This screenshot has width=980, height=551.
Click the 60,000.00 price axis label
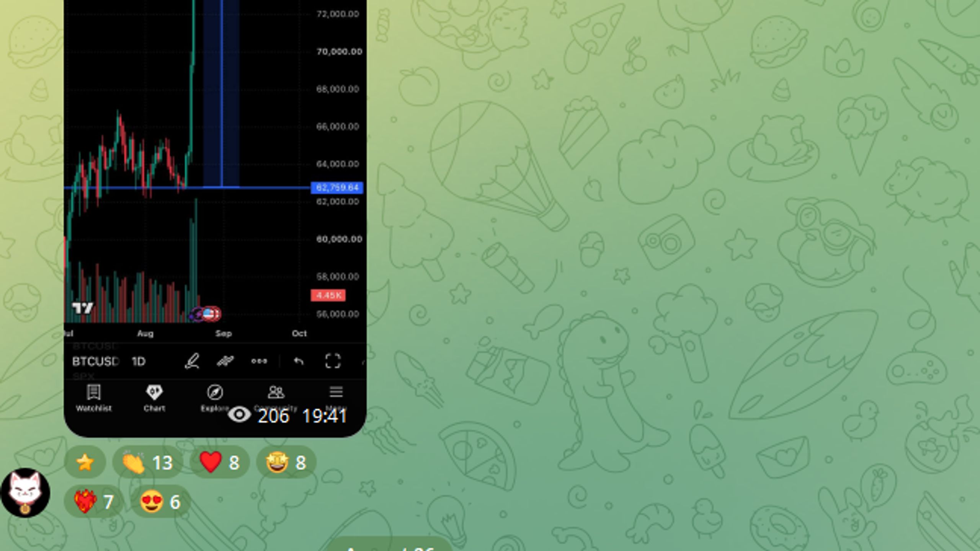click(339, 239)
